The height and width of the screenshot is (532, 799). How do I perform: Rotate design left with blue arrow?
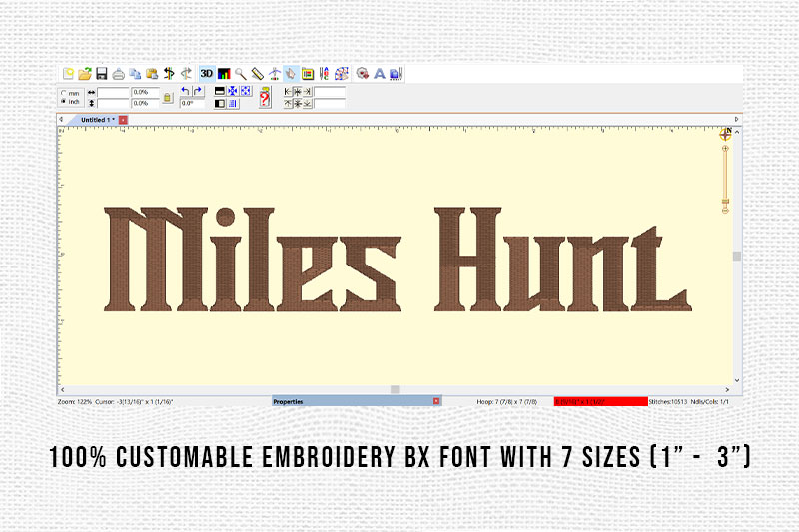(x=186, y=91)
